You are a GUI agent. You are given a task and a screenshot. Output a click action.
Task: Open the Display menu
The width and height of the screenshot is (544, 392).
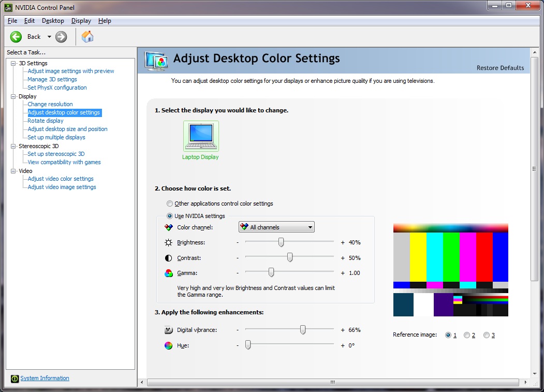coord(81,21)
